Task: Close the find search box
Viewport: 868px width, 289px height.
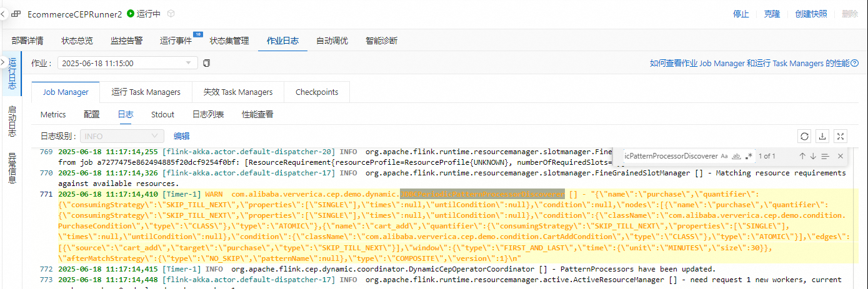Action: point(840,156)
